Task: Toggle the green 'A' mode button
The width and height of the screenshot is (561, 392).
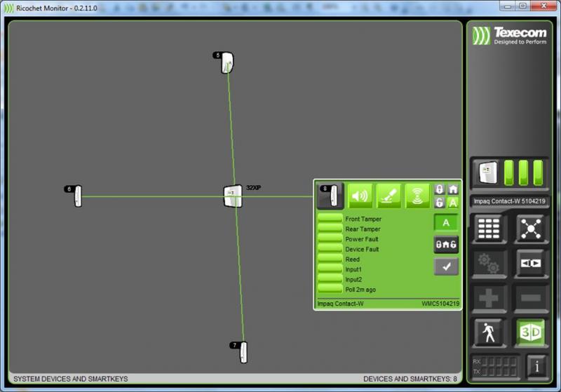Action: click(446, 223)
